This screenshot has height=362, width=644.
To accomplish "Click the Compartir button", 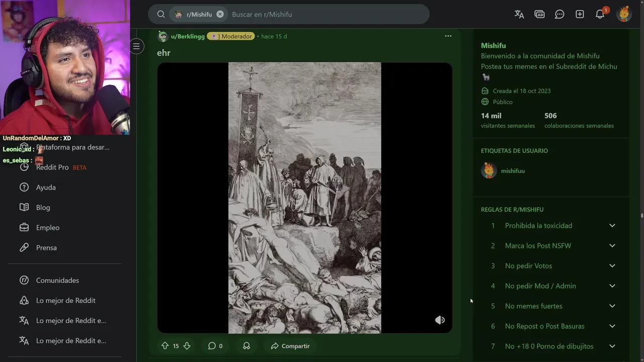I will 290,346.
